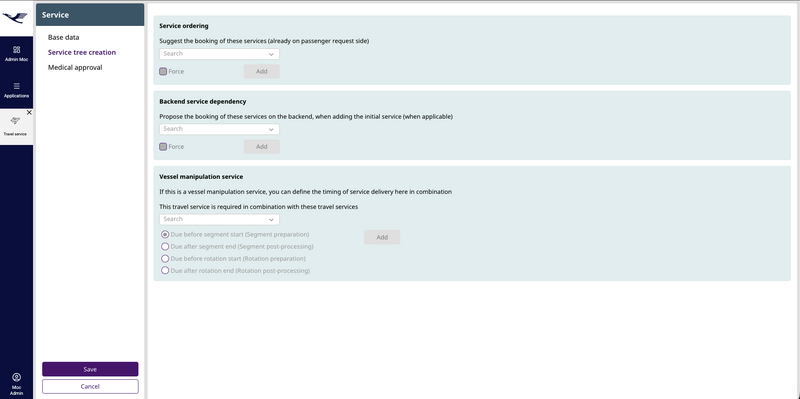Tick Force checkbox under Backend service dependency

163,146
